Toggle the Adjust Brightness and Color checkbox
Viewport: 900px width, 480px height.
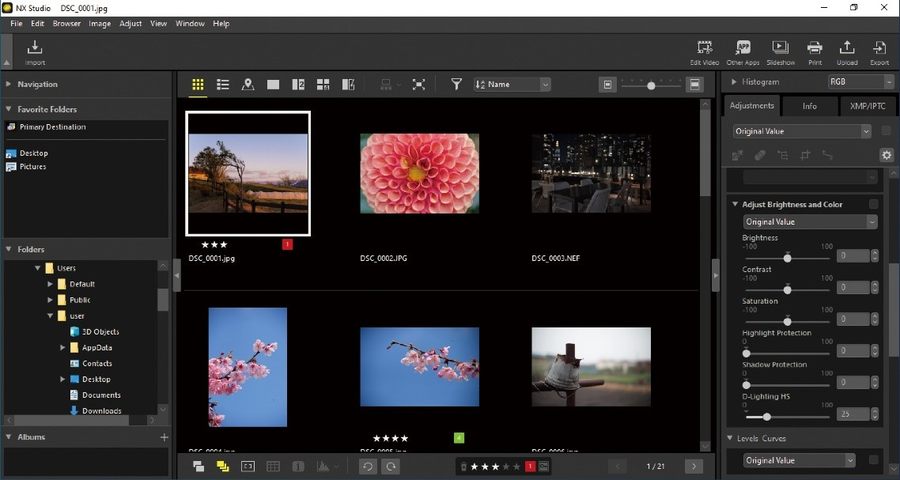point(873,204)
